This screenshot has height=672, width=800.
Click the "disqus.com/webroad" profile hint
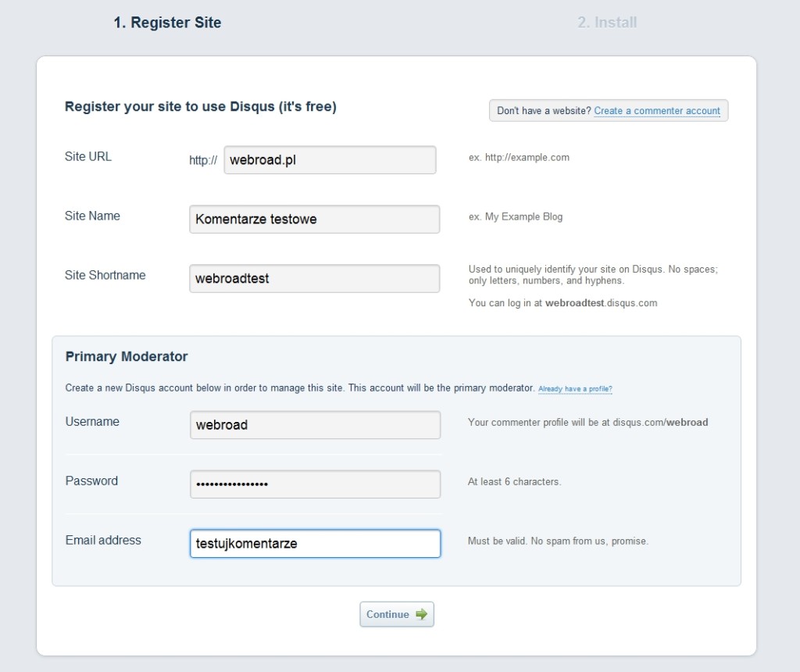pyautogui.click(x=660, y=422)
